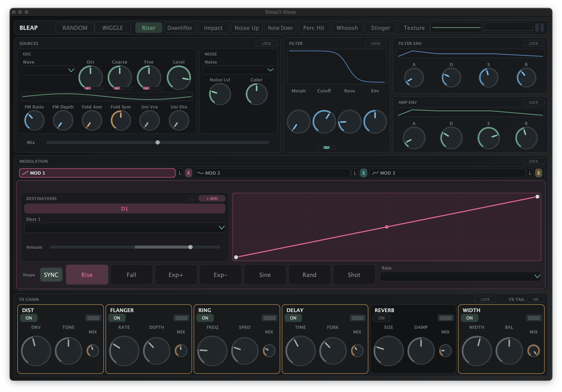Click the Sources Mix slider handle
This screenshot has width=562, height=392.
[158, 142]
